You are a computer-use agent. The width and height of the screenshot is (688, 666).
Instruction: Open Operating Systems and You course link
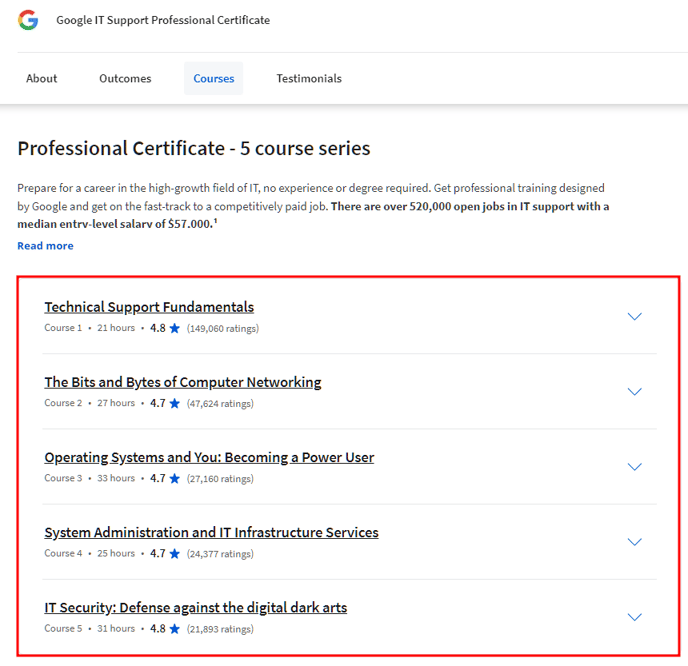(209, 457)
